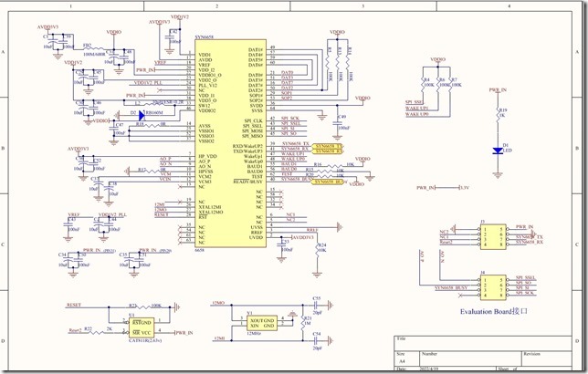The width and height of the screenshot is (588, 374).
Task: Click the 'RESET' net label at bottom left
Action: pos(73,305)
